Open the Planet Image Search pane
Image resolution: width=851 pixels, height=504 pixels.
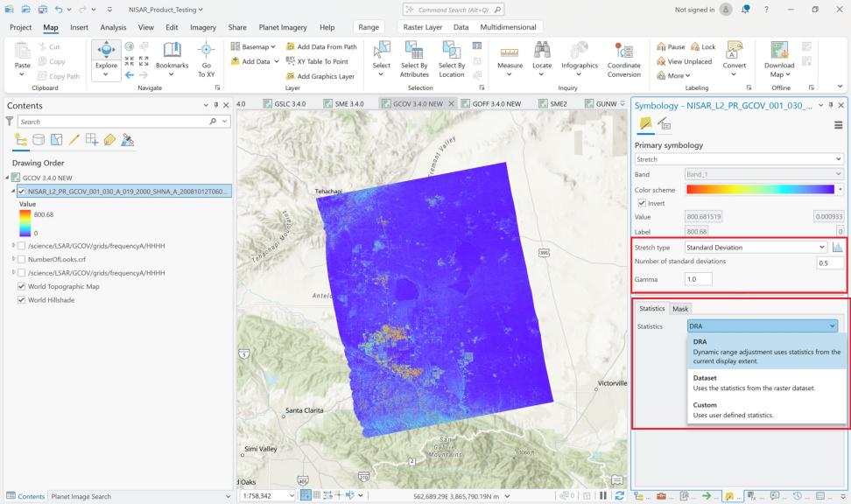pyautogui.click(x=81, y=496)
